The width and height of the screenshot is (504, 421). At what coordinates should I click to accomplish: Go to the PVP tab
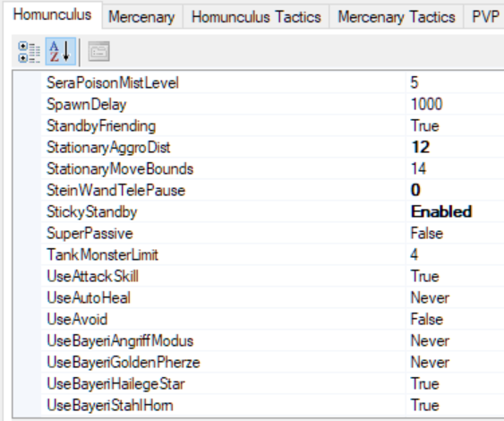[484, 17]
